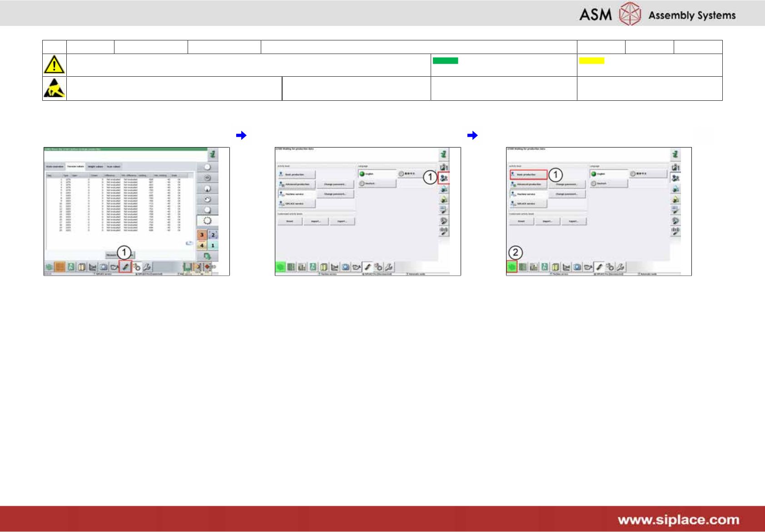The height and width of the screenshot is (532, 765).
Task: Click Reset in the middle screenshot
Action: coord(290,221)
